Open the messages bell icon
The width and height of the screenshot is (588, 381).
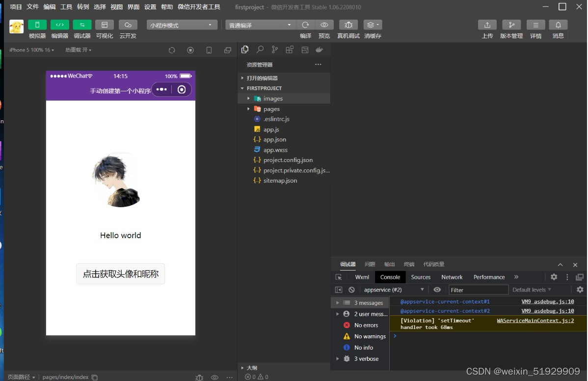(x=558, y=25)
